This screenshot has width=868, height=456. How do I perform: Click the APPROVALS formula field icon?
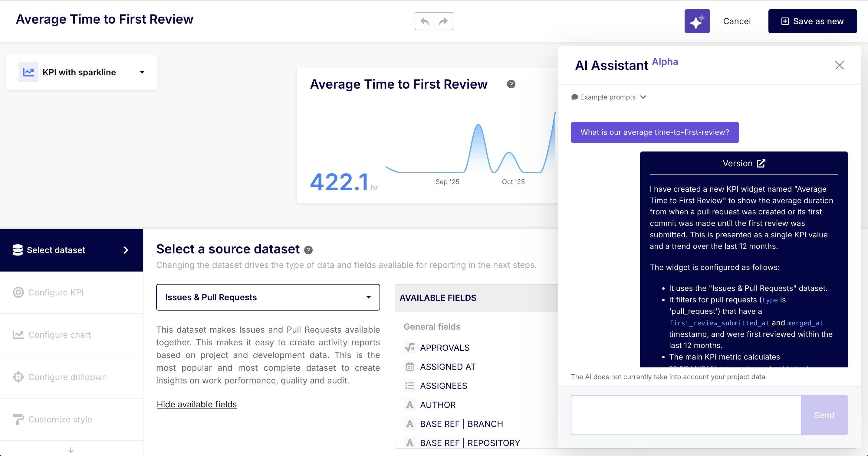point(410,347)
